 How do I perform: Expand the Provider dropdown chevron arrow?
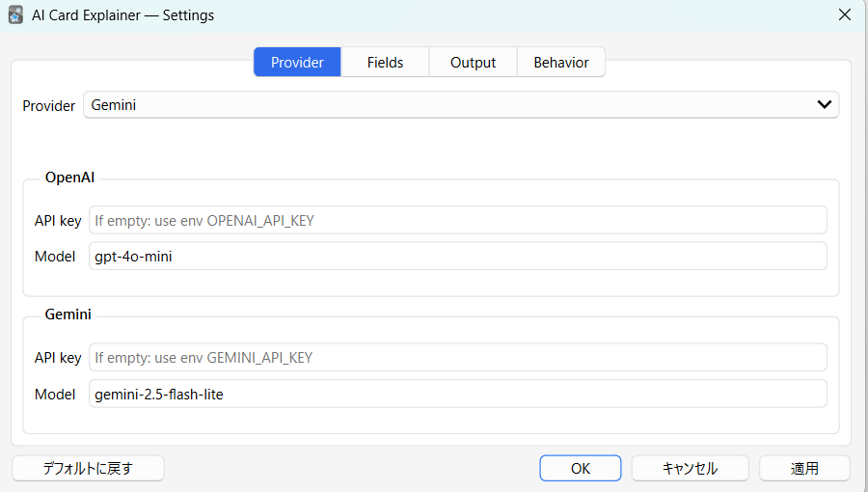824,105
